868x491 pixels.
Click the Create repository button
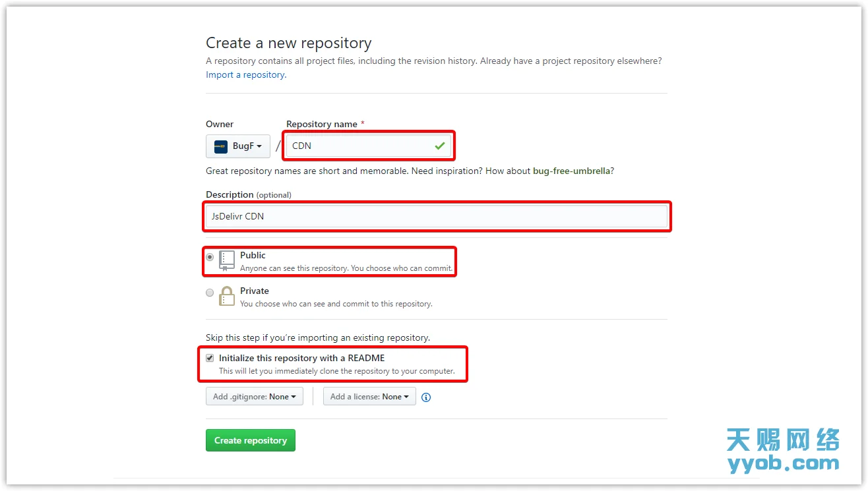pos(250,440)
